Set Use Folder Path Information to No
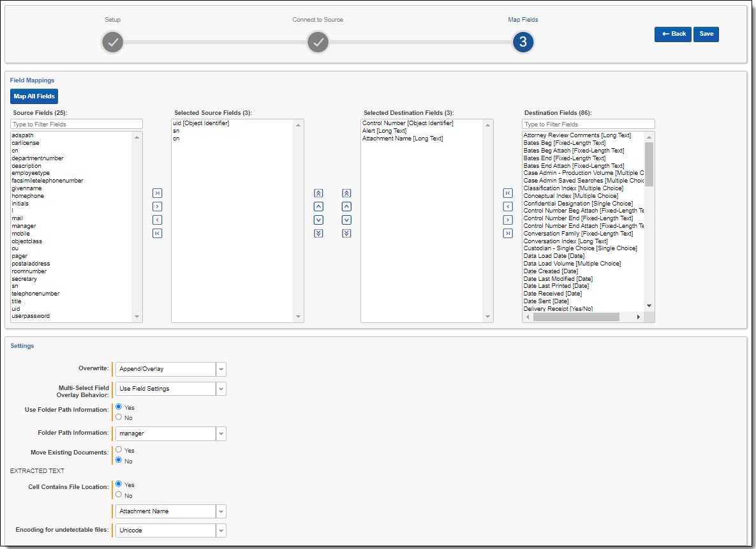Viewport: 756px width, 549px height. pos(119,417)
